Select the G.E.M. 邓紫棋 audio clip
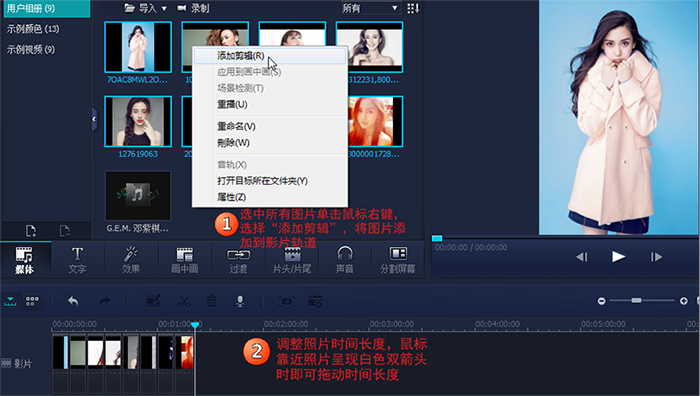The image size is (700, 396). 138,196
